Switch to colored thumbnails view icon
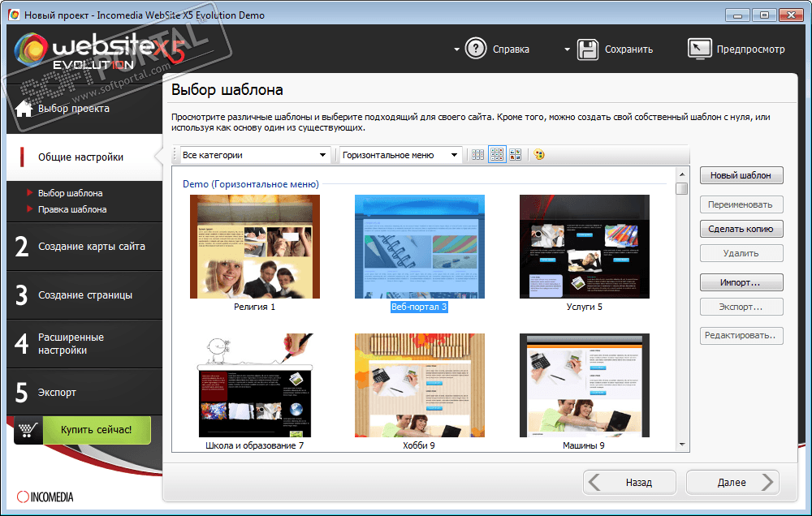 point(516,155)
